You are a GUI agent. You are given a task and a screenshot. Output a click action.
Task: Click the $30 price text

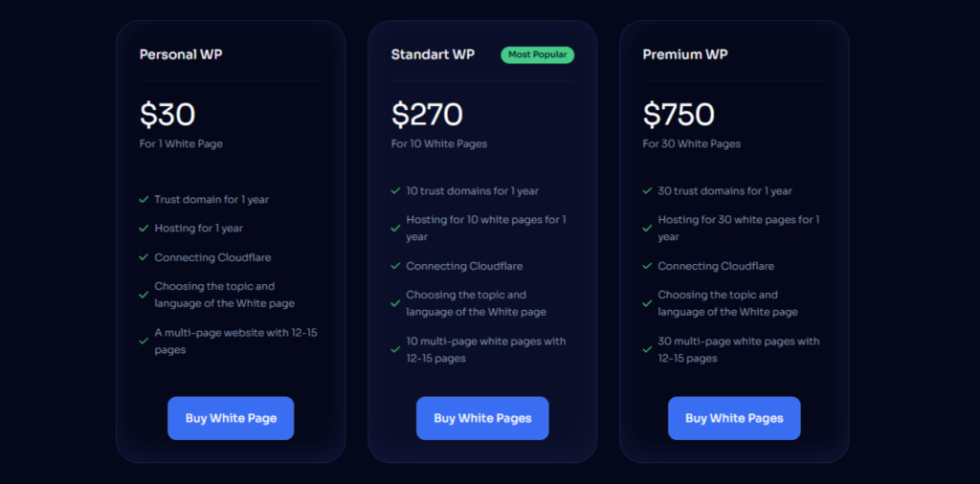(167, 115)
